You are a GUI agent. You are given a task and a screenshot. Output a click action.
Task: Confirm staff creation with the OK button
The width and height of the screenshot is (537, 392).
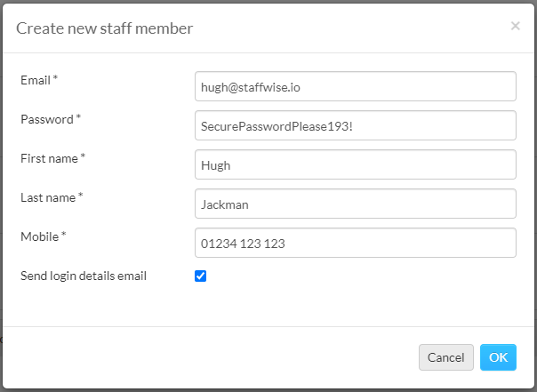498,357
